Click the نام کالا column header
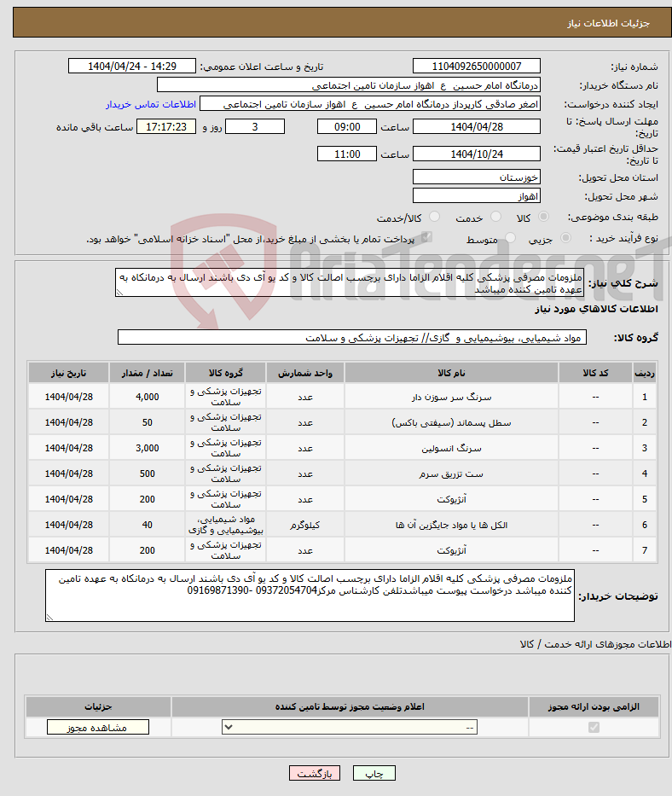 451,373
